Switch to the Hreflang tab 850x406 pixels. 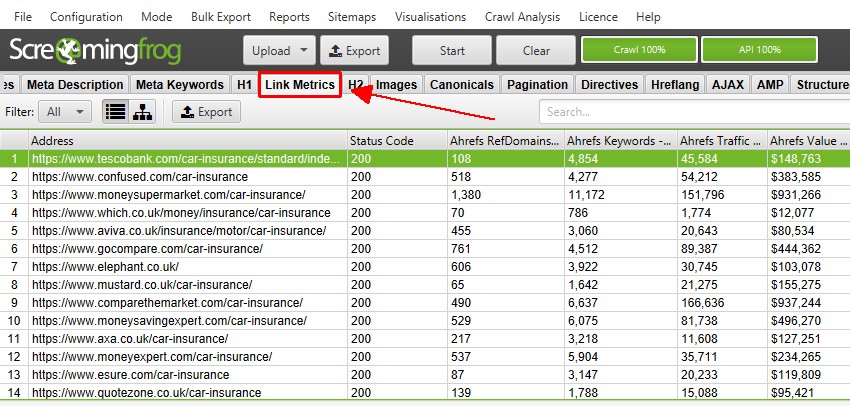[x=675, y=85]
